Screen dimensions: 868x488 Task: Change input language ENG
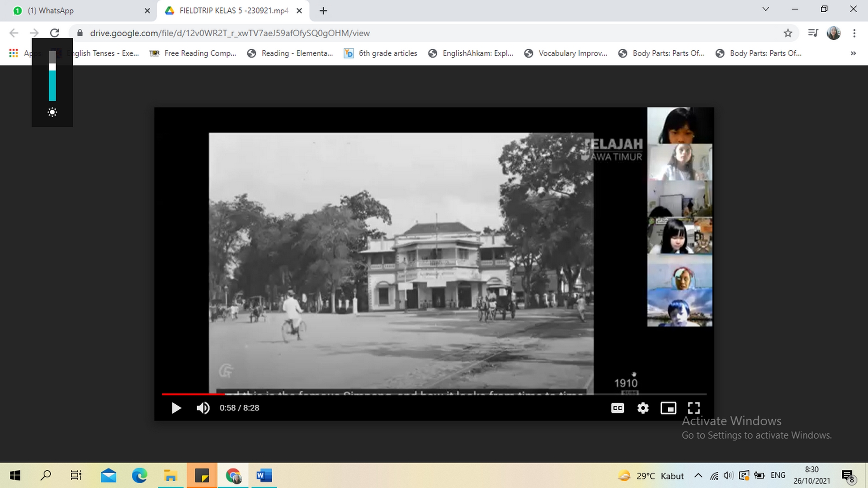click(x=778, y=475)
